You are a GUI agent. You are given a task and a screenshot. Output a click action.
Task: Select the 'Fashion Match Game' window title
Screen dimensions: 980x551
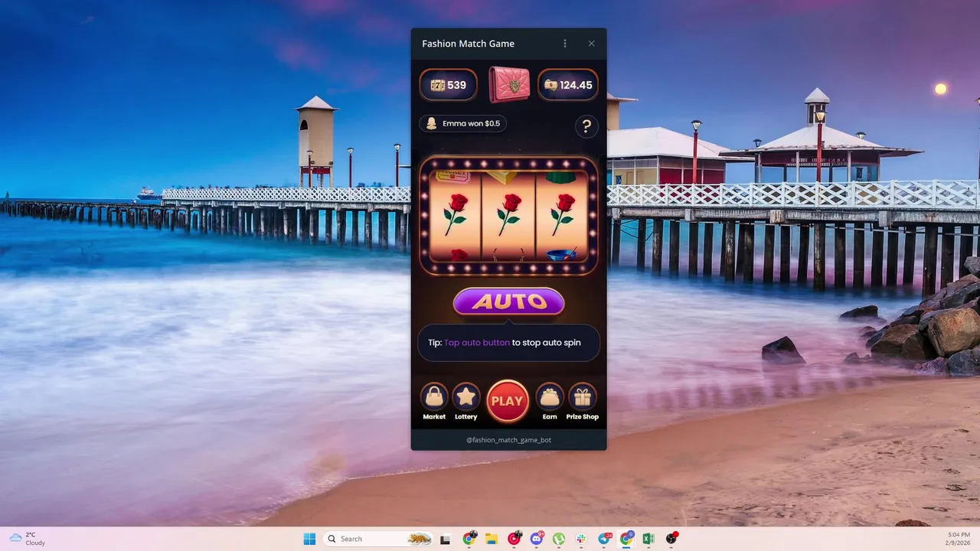click(469, 44)
